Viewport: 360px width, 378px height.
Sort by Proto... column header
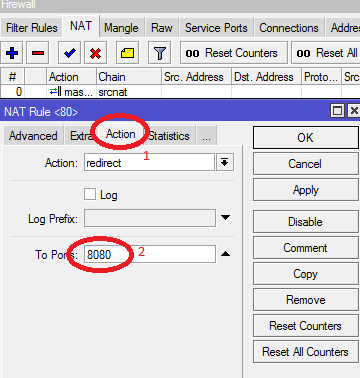pyautogui.click(x=321, y=77)
